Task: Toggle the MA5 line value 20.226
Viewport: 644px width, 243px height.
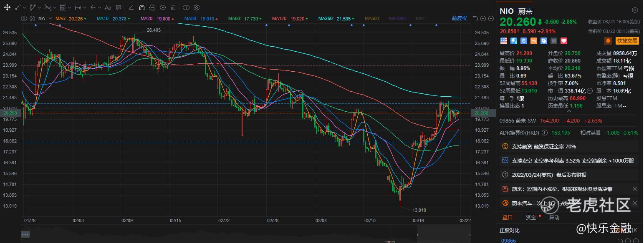Action: [x=71, y=18]
